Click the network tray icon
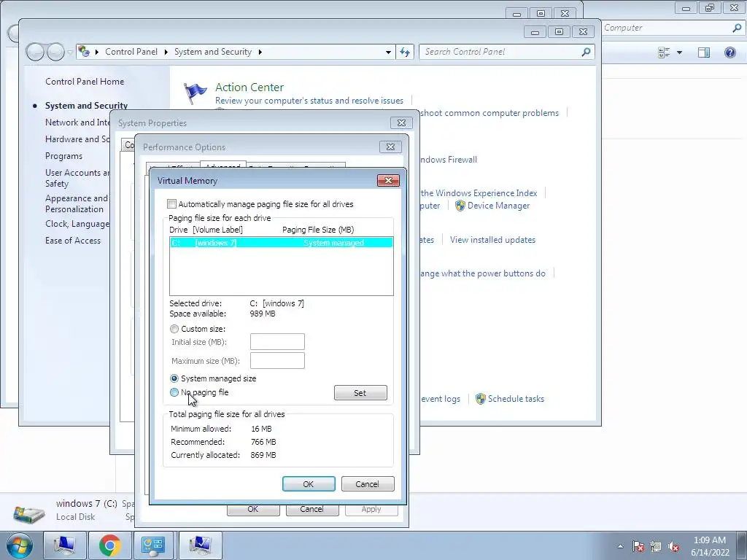The image size is (747, 560). coord(656,546)
